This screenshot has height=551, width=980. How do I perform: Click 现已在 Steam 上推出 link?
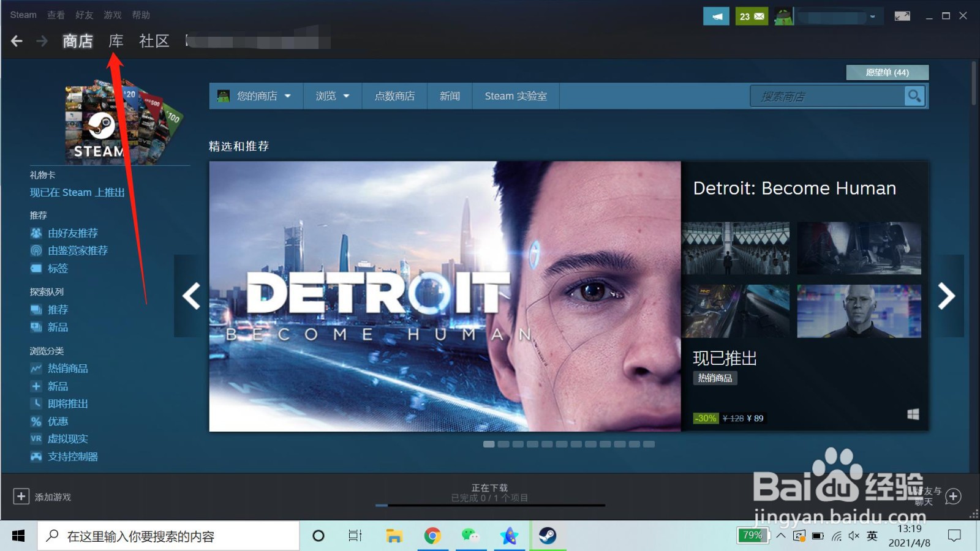77,192
